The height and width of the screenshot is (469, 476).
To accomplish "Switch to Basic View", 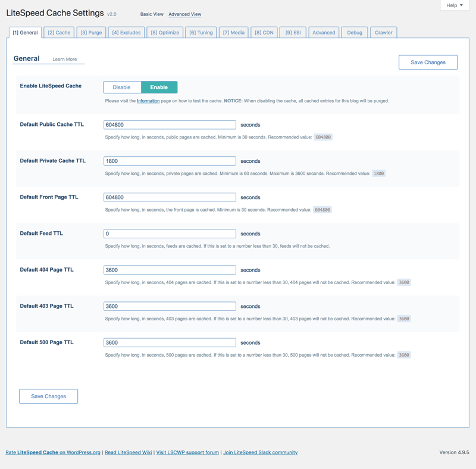I will (152, 14).
